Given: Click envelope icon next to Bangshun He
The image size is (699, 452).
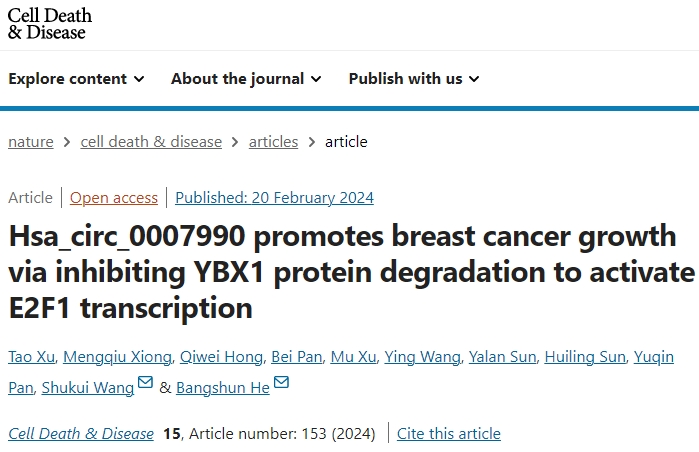Looking at the screenshot, I should point(281,382).
